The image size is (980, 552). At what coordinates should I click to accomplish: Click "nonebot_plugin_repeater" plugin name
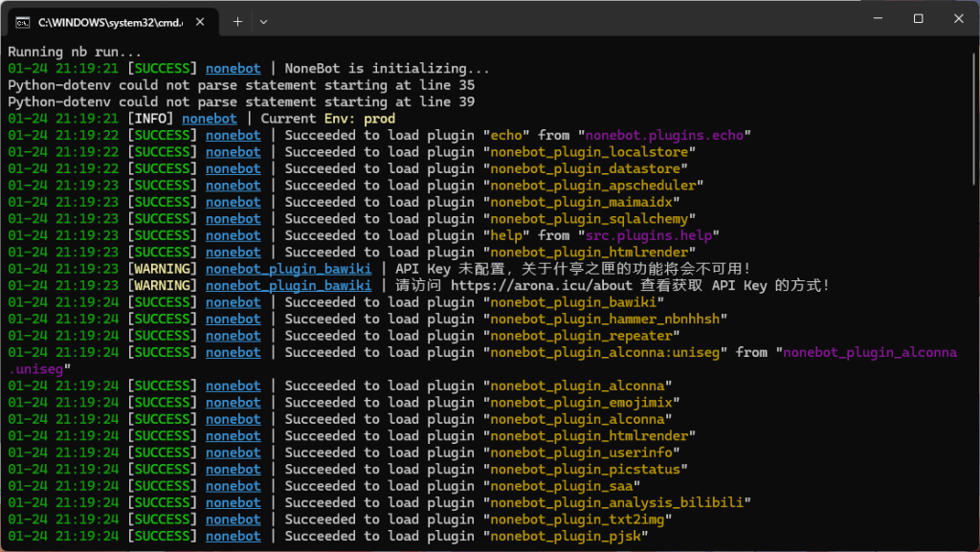click(581, 336)
